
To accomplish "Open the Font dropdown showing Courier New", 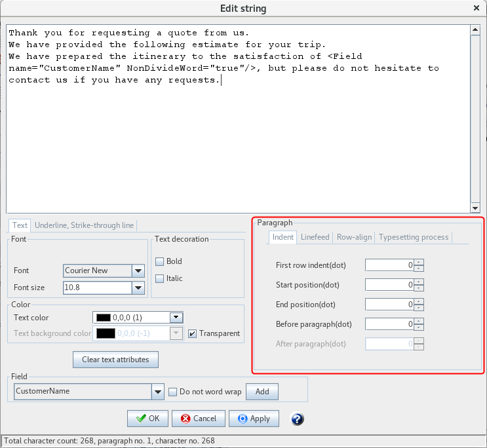I will coord(138,271).
